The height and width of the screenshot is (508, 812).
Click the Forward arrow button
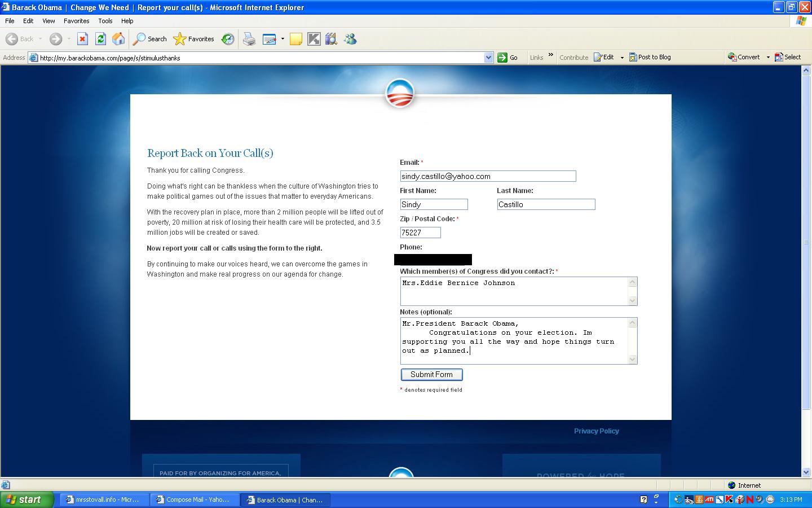[x=55, y=39]
